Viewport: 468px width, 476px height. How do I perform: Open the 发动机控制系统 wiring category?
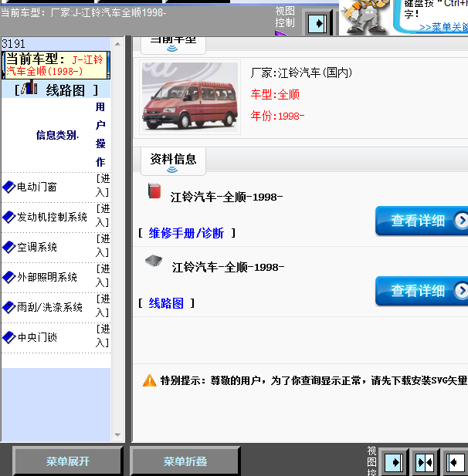(x=52, y=217)
